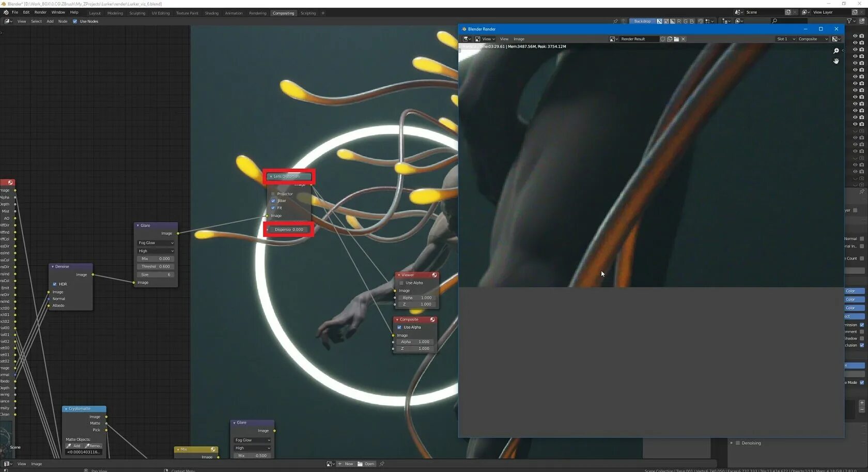Disable Jitter in Lens Distortion node
868x472 pixels.
point(273,201)
